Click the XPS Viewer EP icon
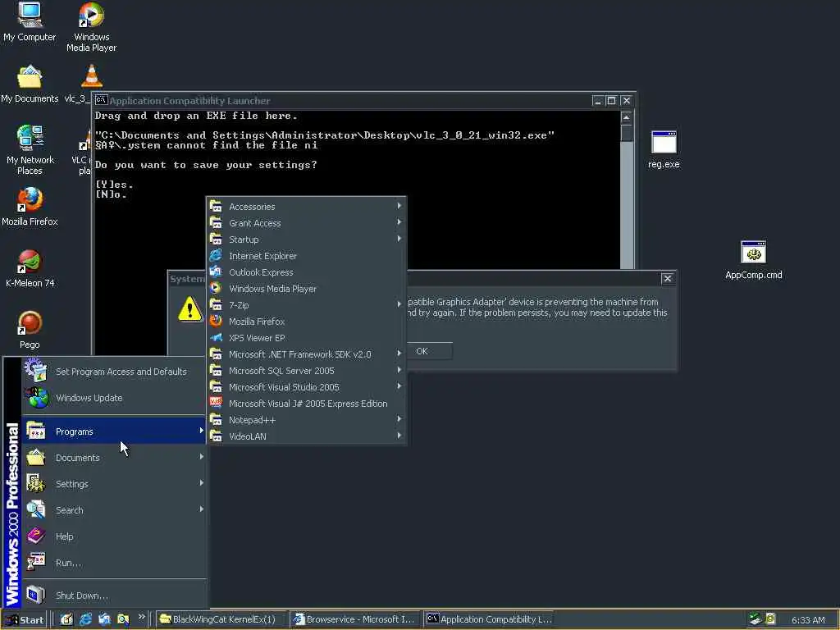 [216, 337]
